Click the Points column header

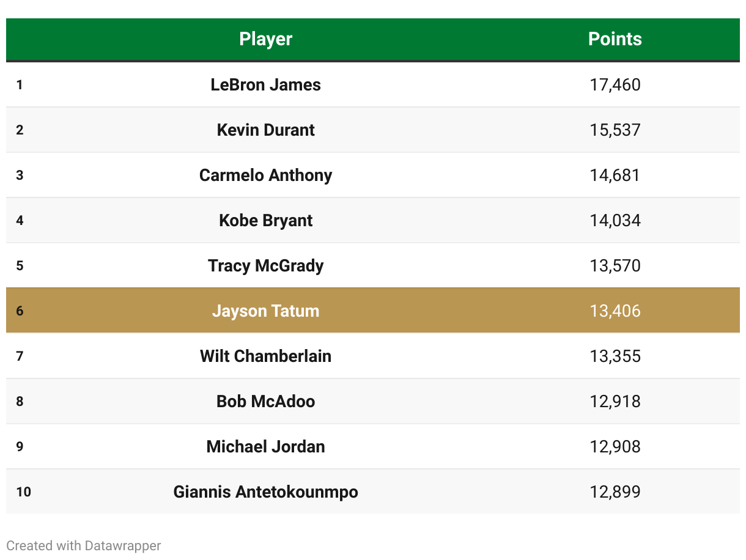pyautogui.click(x=615, y=39)
